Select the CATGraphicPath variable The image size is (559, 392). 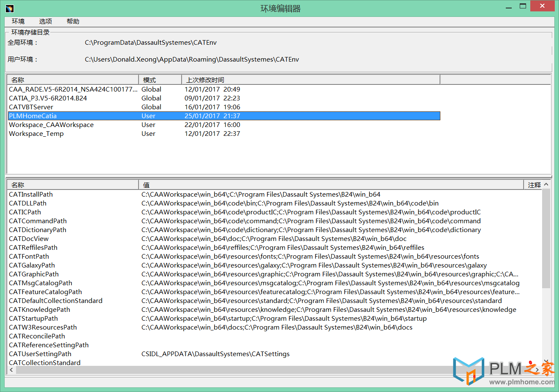(34, 274)
